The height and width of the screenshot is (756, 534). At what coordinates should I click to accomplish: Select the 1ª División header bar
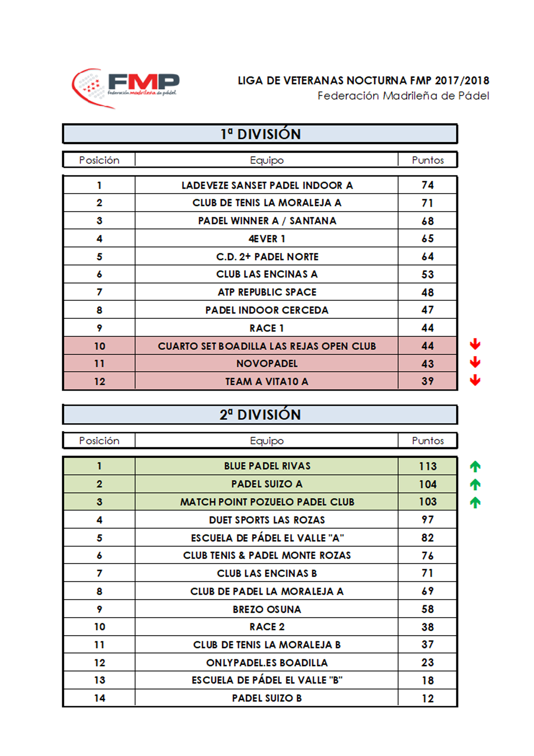pyautogui.click(x=260, y=134)
